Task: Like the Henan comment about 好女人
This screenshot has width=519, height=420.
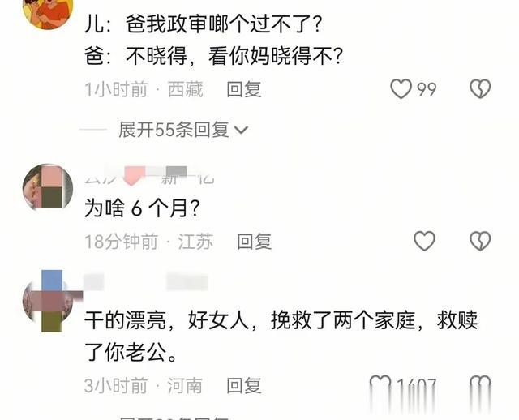Action: pyautogui.click(x=380, y=385)
